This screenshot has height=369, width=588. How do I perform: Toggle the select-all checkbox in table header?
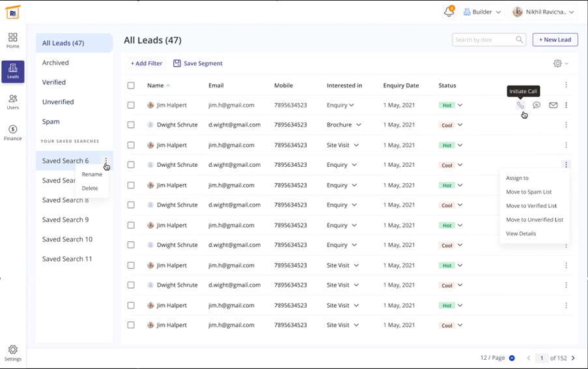(x=131, y=85)
